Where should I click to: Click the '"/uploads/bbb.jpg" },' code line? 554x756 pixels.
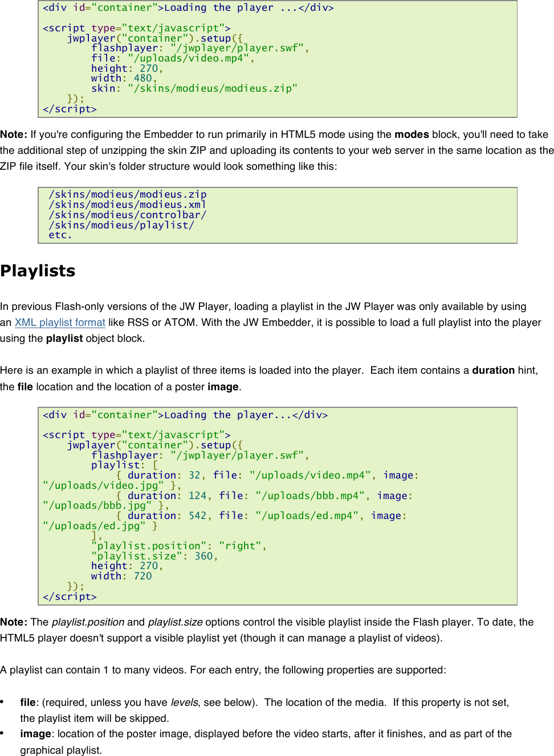point(106,505)
